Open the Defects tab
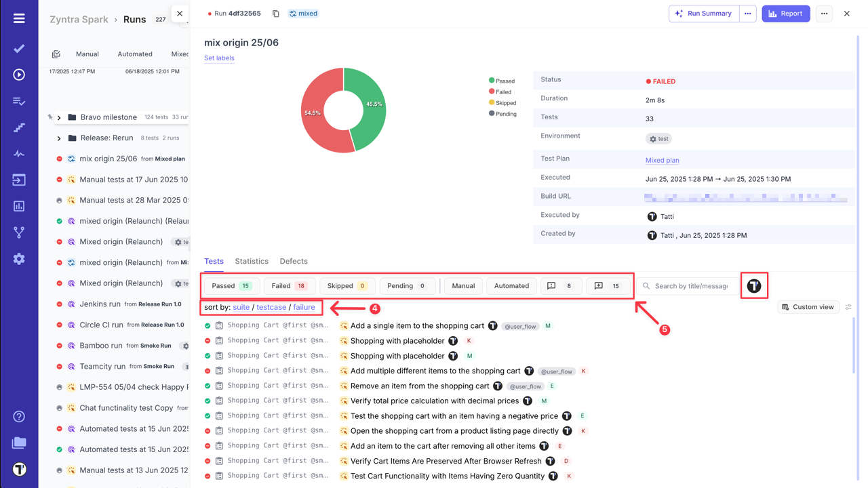 point(293,261)
